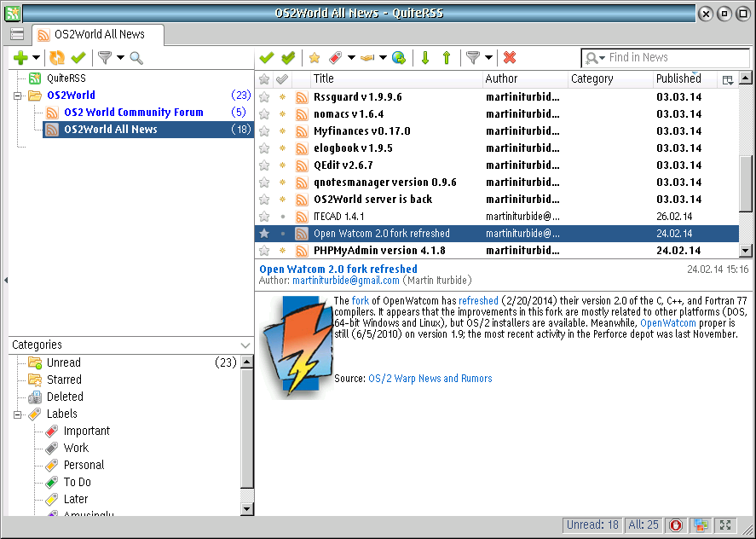Collapse the Labels tree node

tap(17, 414)
